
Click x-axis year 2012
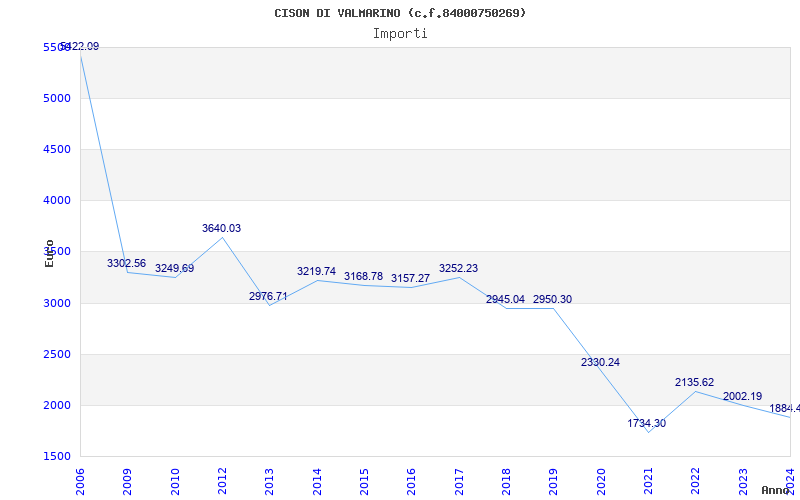(222, 482)
